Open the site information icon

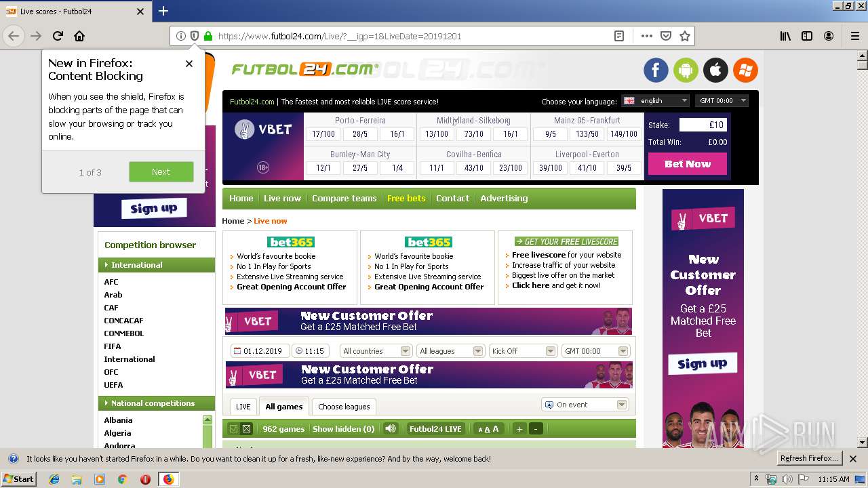[180, 36]
